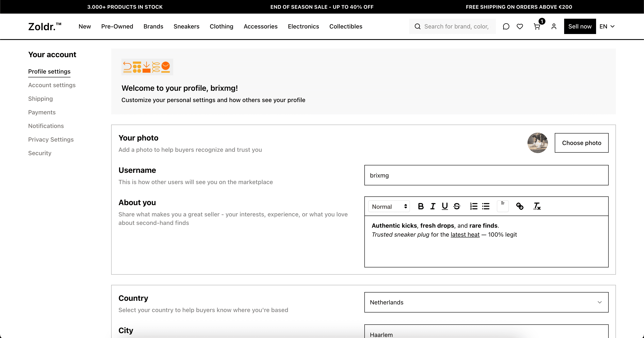Apply strikethrough formatting
Image resolution: width=644 pixels, height=338 pixels.
tap(457, 206)
